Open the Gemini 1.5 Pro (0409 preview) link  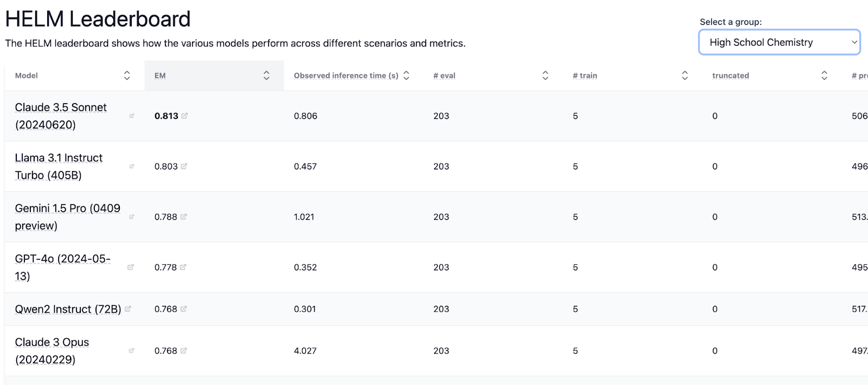click(x=68, y=217)
